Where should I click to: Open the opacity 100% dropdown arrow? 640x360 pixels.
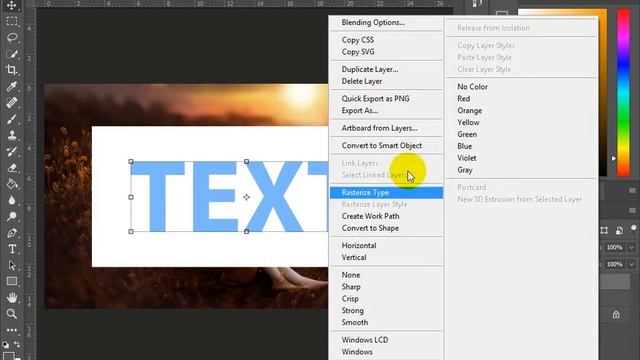[x=632, y=247]
